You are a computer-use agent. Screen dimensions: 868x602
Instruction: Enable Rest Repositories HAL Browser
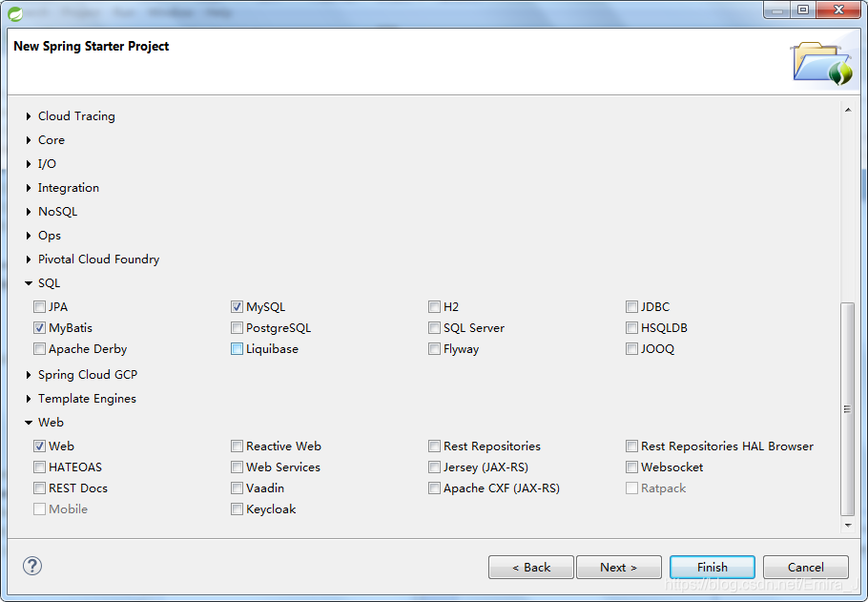pos(631,446)
